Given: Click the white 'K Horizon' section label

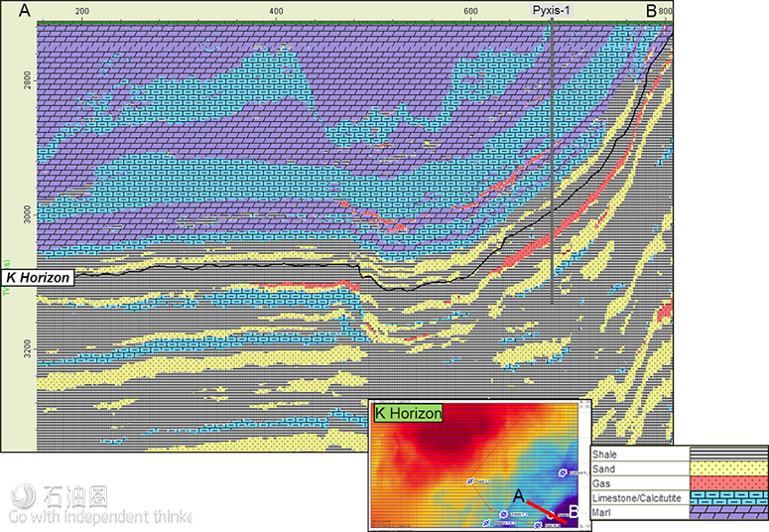Looking at the screenshot, I should point(38,278).
